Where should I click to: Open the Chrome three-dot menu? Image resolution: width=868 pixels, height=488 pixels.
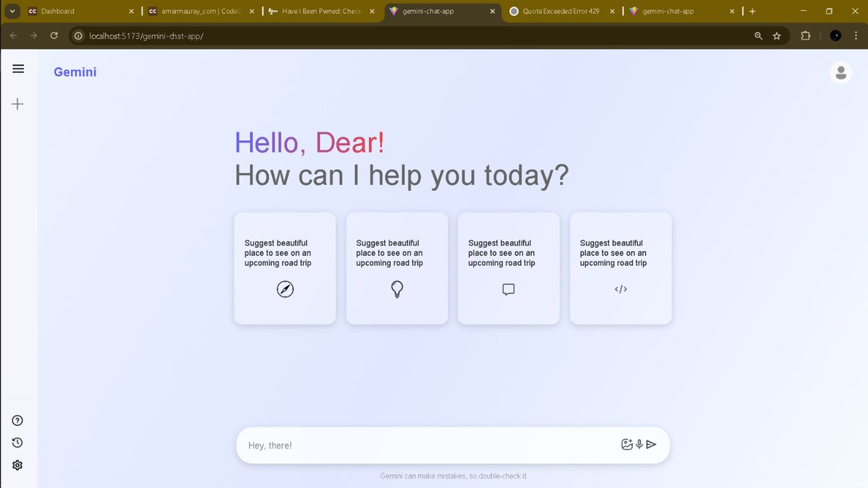856,35
